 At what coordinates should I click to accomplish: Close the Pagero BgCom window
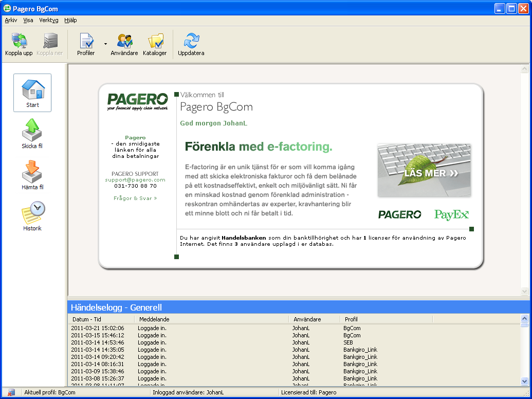pyautogui.click(x=523, y=8)
